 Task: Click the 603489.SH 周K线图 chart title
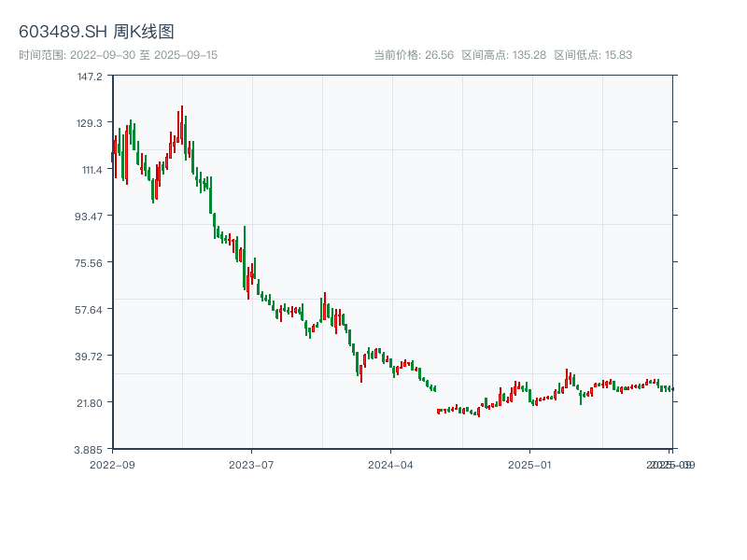96,33
